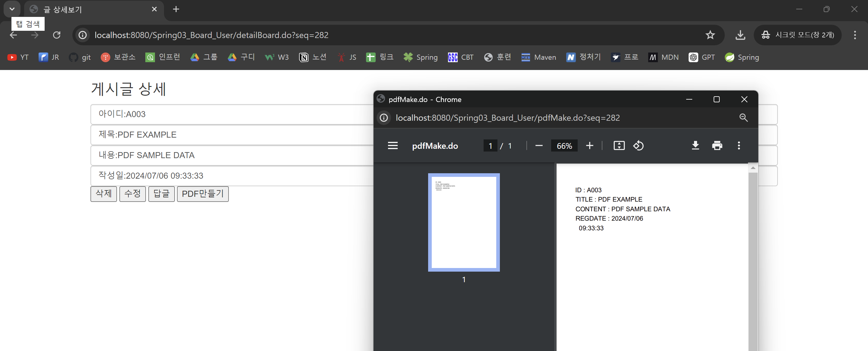Open the W3 bookmark
The height and width of the screenshot is (351, 868).
click(x=277, y=57)
